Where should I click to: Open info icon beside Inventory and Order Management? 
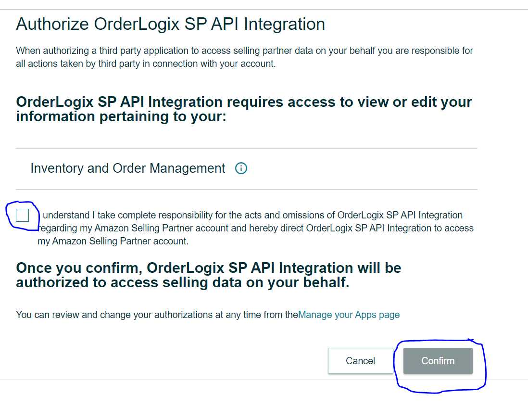[241, 168]
